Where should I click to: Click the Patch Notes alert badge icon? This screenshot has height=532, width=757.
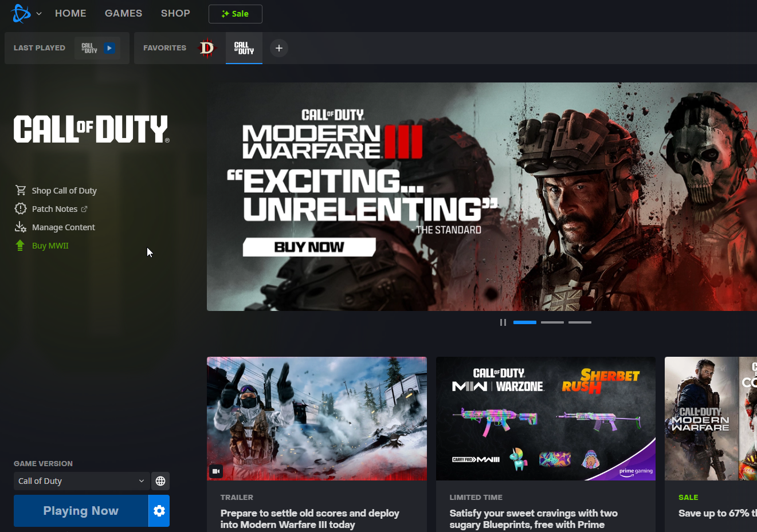click(21, 208)
